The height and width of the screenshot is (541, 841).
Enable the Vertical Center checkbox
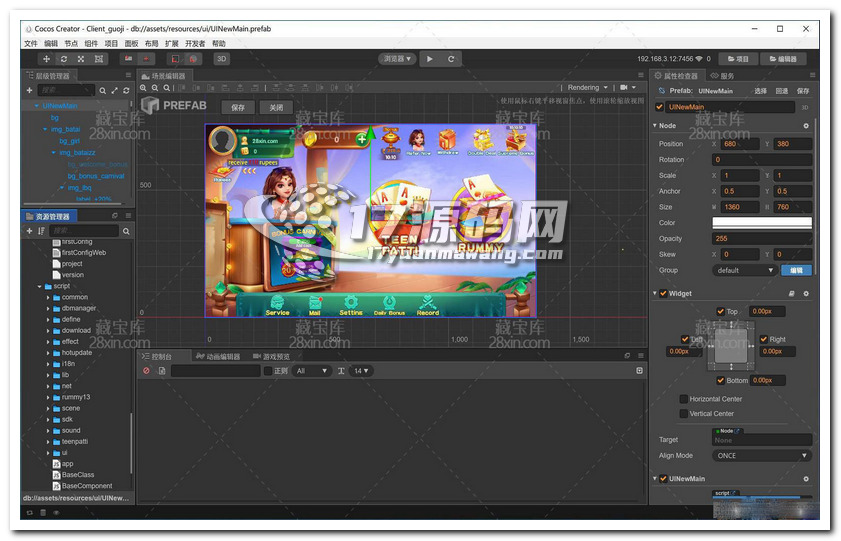click(684, 413)
